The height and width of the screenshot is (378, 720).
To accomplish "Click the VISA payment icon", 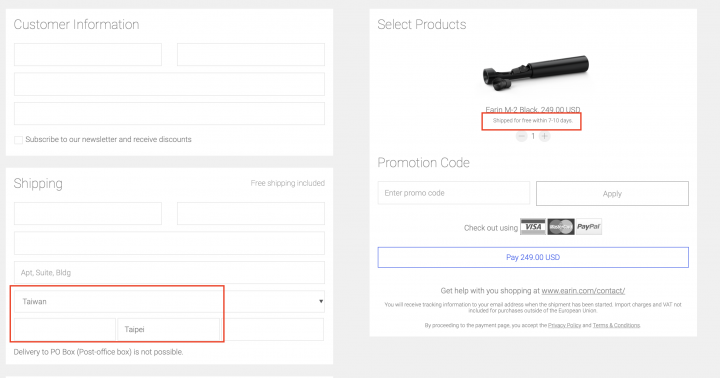I will click(x=533, y=227).
